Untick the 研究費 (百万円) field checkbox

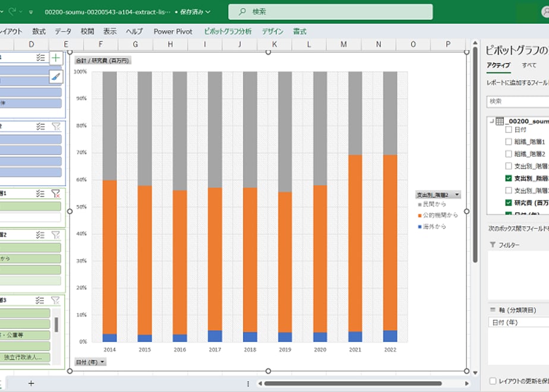point(509,203)
